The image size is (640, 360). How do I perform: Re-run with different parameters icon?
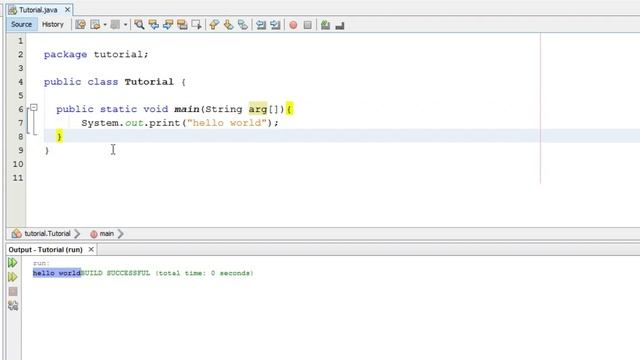click(x=13, y=277)
